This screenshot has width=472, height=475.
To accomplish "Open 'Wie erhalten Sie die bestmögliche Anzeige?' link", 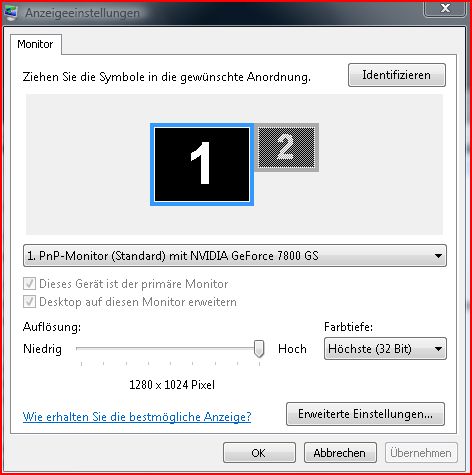I will (137, 417).
